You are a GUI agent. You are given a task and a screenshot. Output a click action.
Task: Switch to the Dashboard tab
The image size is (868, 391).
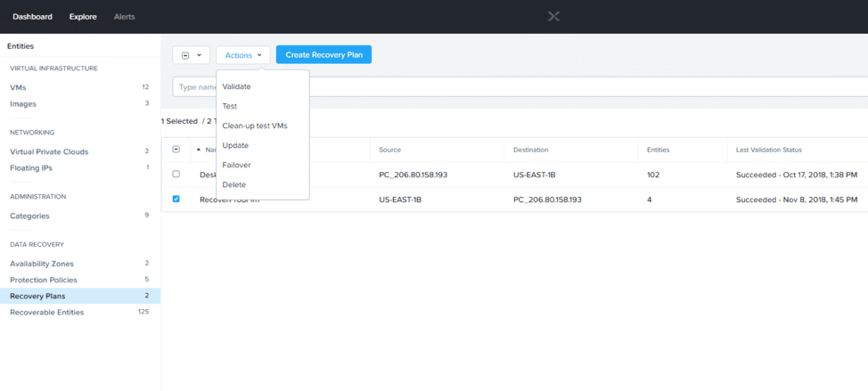click(x=32, y=17)
